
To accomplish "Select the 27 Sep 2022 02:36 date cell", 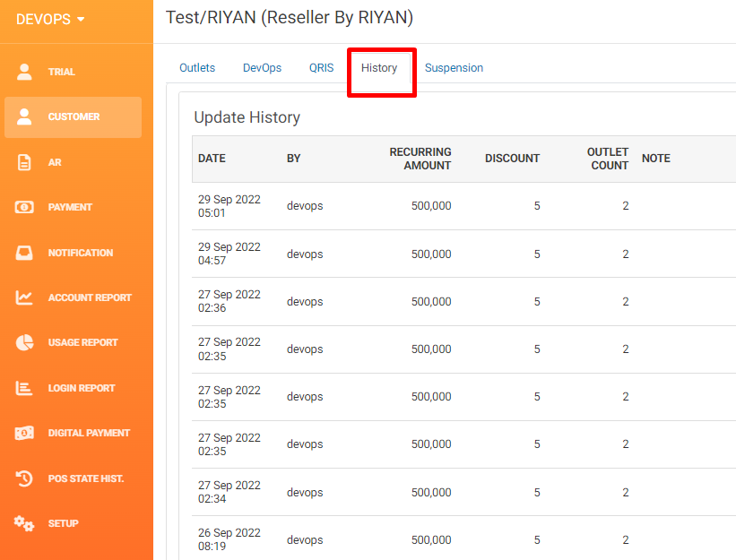I will [x=229, y=301].
